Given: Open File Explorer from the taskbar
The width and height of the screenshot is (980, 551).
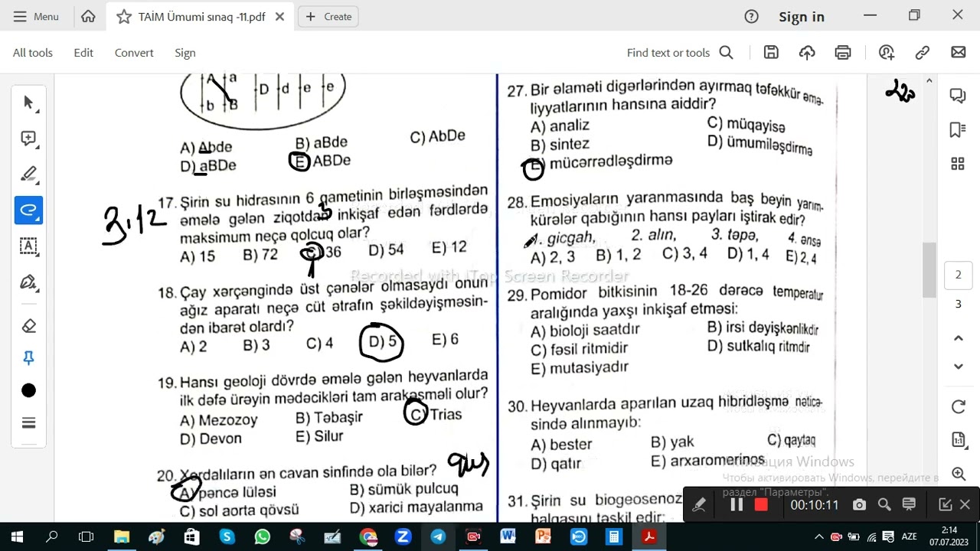Looking at the screenshot, I should pos(121,536).
